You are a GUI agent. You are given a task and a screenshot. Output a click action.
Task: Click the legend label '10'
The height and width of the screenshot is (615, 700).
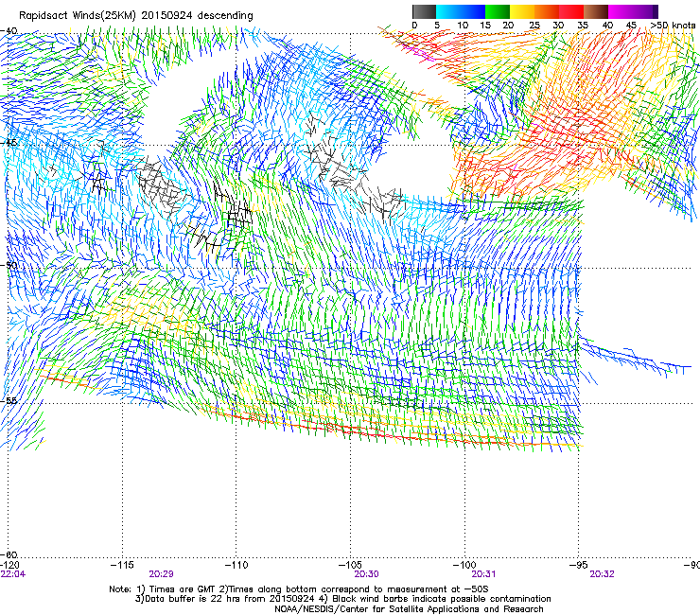tap(463, 25)
